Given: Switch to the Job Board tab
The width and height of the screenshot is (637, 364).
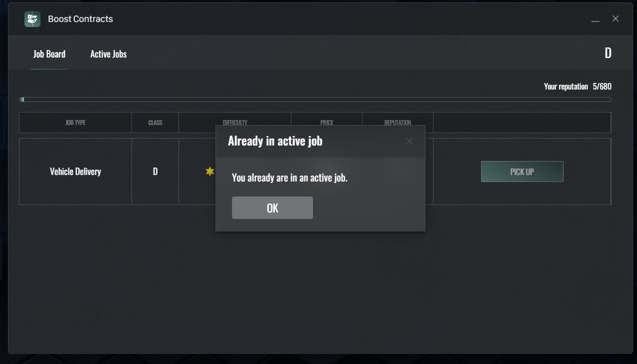Looking at the screenshot, I should click(x=49, y=53).
